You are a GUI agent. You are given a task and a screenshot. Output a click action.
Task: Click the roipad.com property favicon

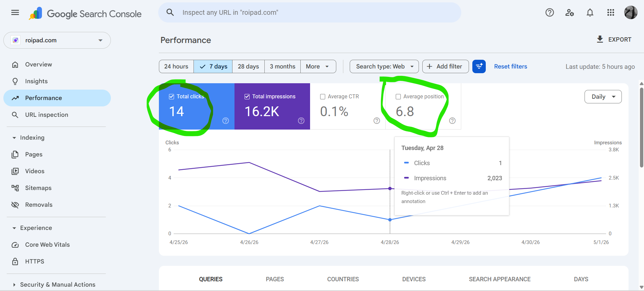tap(15, 40)
